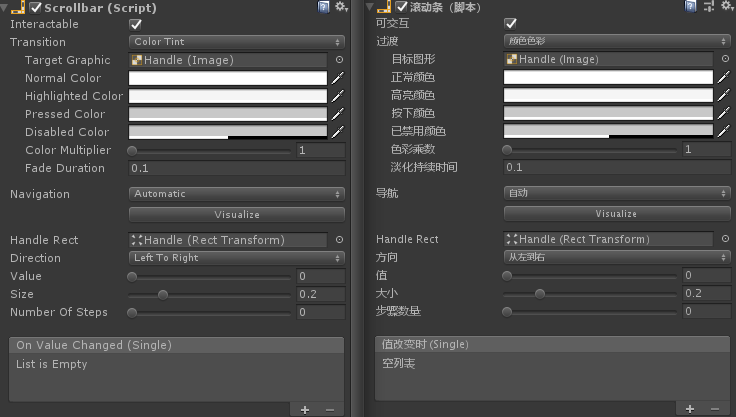Screen dimensions: 736x417
Task: Open object picker for 目标图形
Action: pyautogui.click(x=725, y=59)
